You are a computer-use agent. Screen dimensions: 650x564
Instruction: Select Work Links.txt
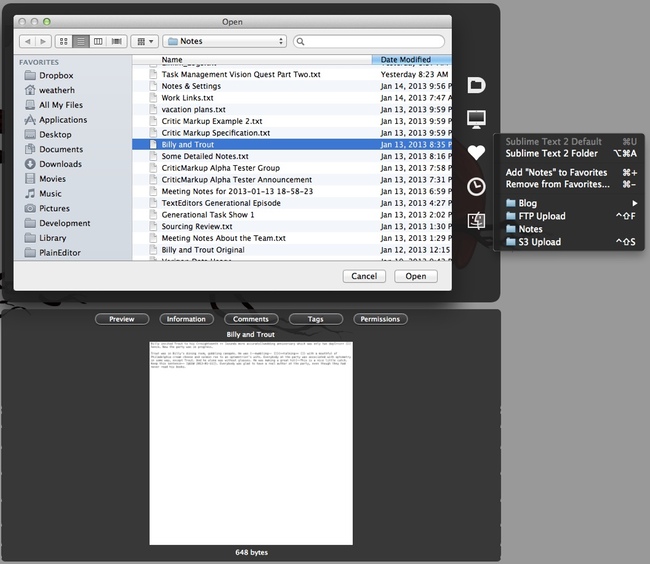[292, 98]
